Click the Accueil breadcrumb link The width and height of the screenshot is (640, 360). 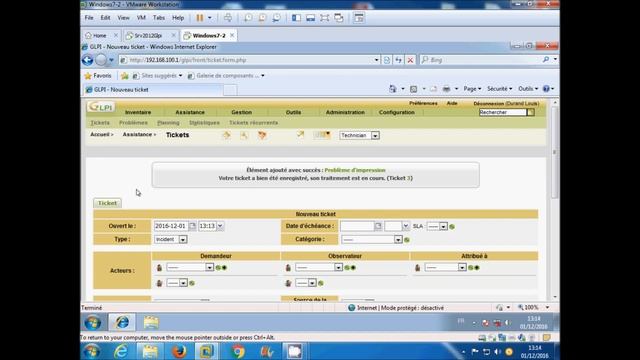(100, 134)
